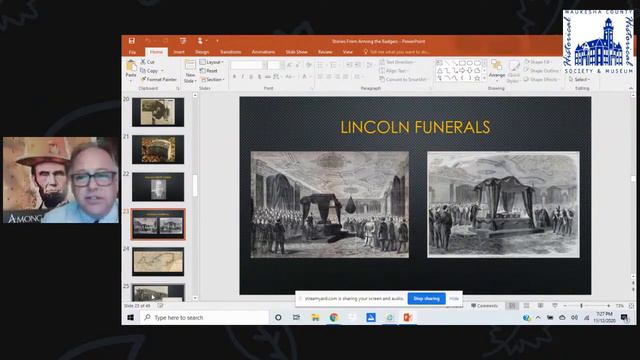Viewport: 640px width, 360px height.
Task: Toggle Strikethrough formatting
Action: 267,77
